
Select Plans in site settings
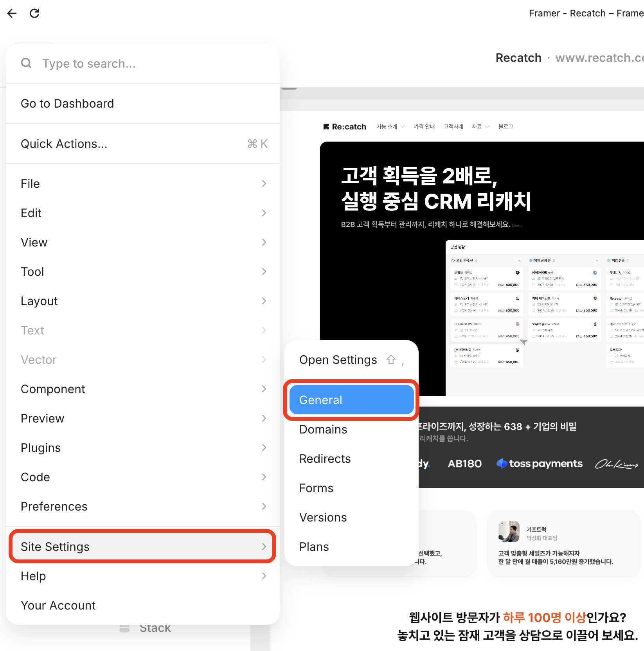pyautogui.click(x=351, y=547)
